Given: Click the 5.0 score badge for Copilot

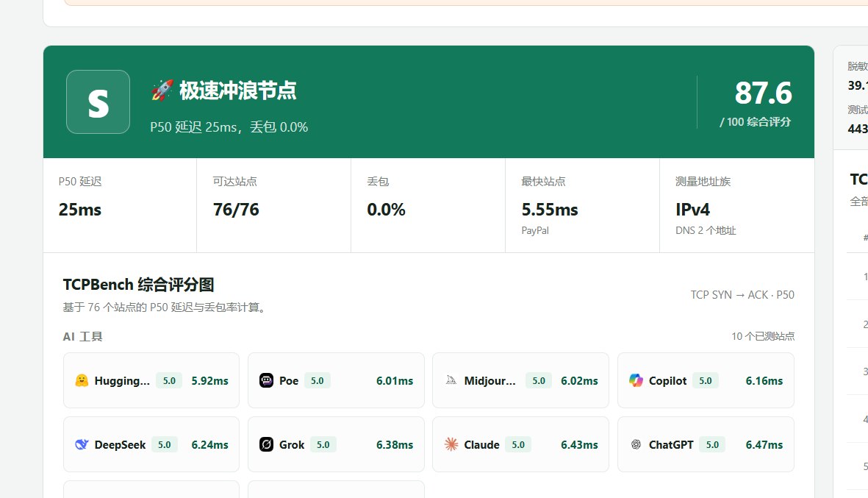Looking at the screenshot, I should 706,380.
